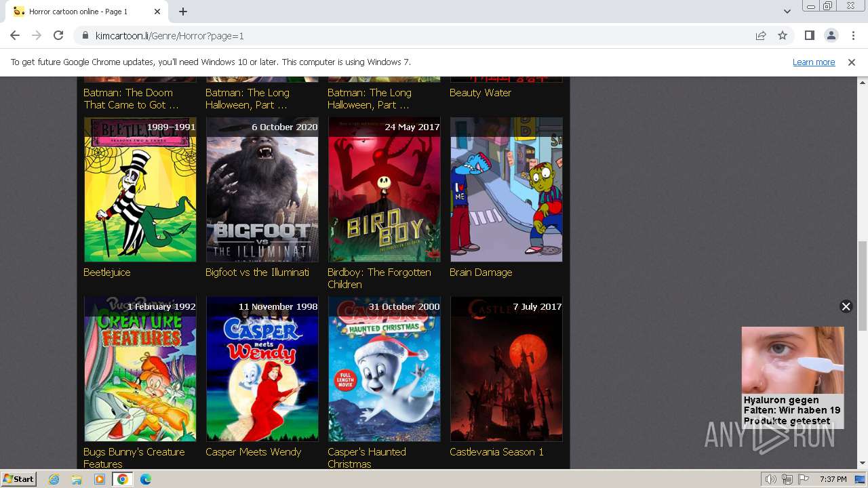Open Windows Explorer folder in taskbar
Image resolution: width=868 pixels, height=488 pixels.
click(77, 479)
